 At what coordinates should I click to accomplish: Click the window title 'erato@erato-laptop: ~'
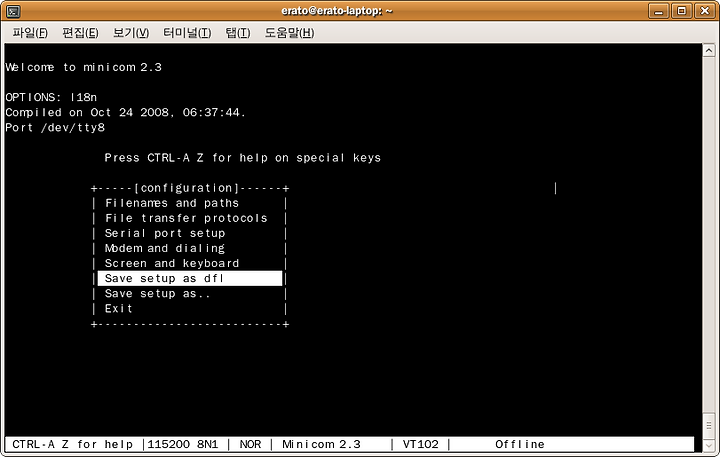coord(337,11)
